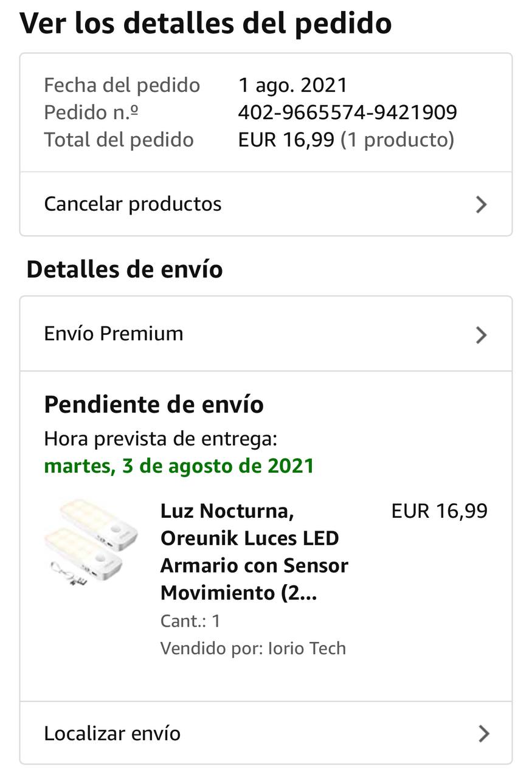The height and width of the screenshot is (778, 532).
Task: Open the Cancelar productos option
Action: (x=133, y=204)
